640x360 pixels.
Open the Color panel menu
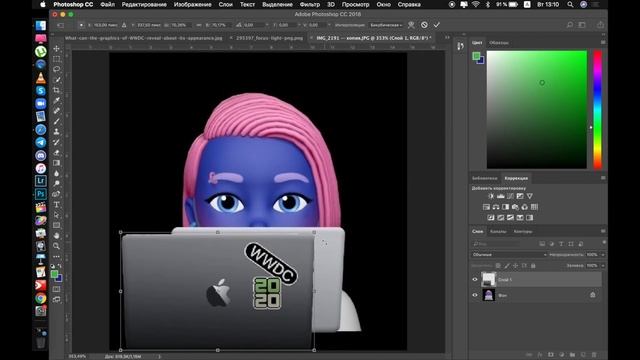tap(603, 42)
